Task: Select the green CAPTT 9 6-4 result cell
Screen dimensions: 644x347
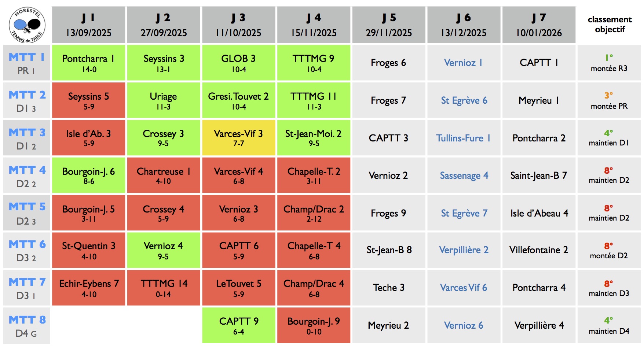Action: tap(238, 325)
